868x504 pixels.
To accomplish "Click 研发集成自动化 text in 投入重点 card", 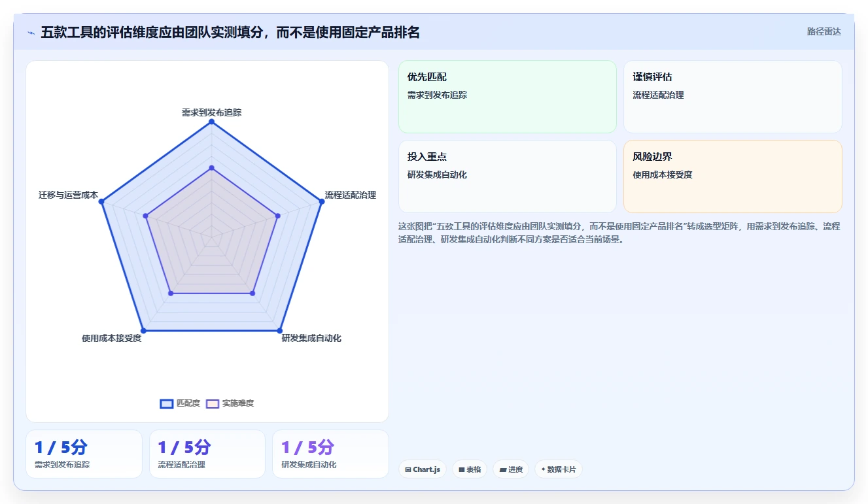I will click(x=437, y=175).
